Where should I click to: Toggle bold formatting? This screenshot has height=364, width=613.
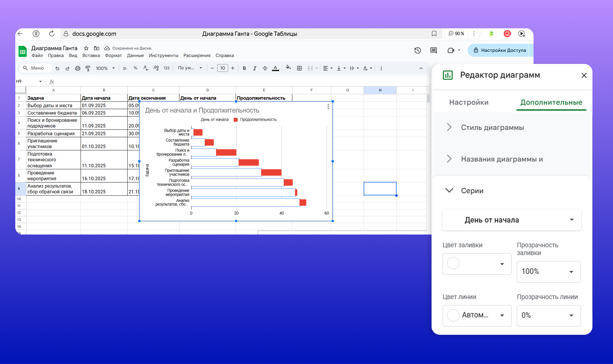tap(244, 68)
